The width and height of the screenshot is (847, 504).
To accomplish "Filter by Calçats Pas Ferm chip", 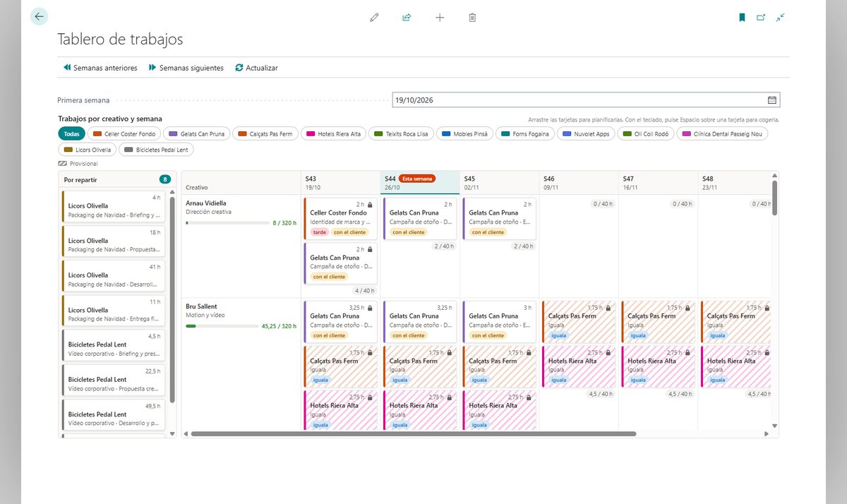I will coord(265,133).
